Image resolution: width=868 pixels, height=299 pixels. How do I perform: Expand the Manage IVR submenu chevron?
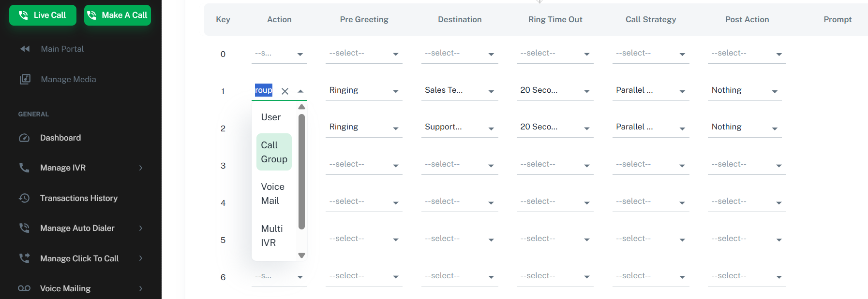pyautogui.click(x=141, y=168)
